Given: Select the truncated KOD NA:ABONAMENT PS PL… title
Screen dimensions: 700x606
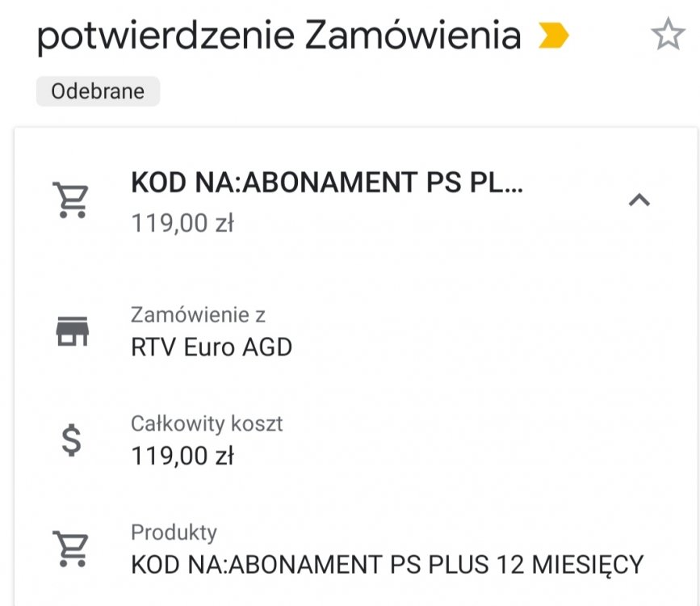Looking at the screenshot, I should tap(327, 184).
